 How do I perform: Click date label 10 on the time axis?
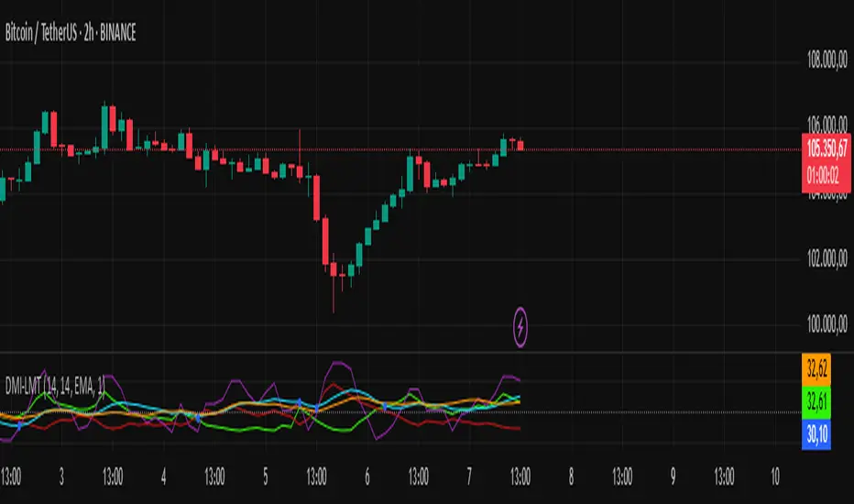click(775, 477)
